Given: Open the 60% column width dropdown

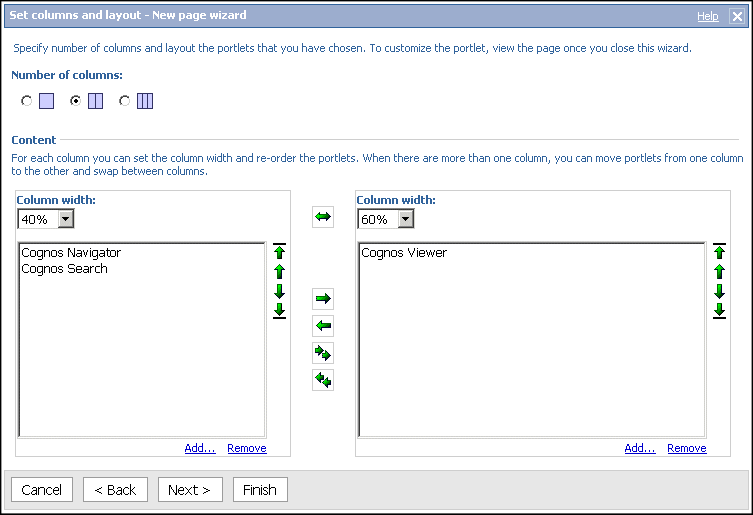Looking at the screenshot, I should [386, 219].
